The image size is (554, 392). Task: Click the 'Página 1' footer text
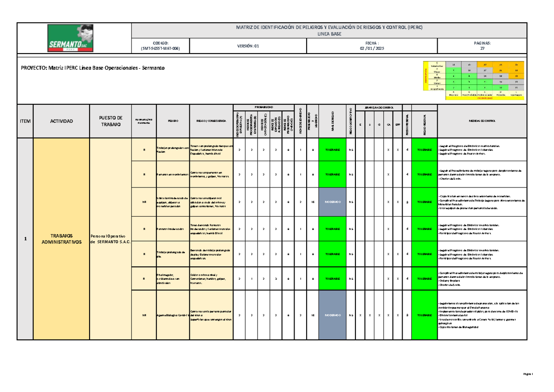coord(528,374)
